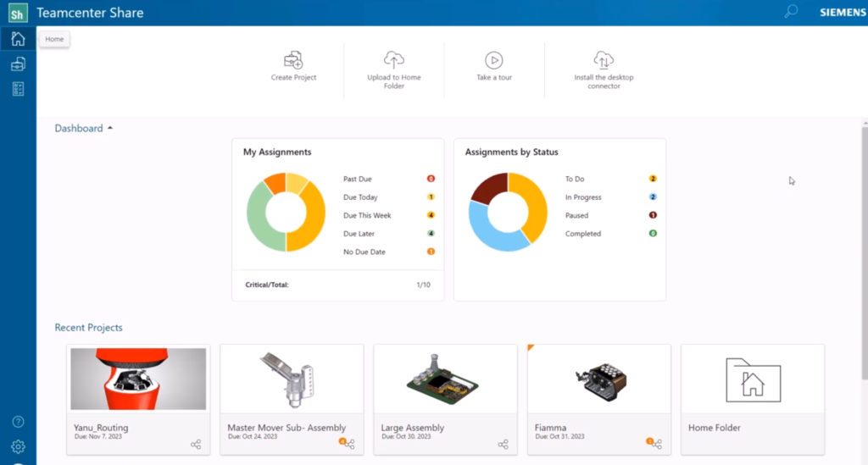Open the Settings gear icon
The width and height of the screenshot is (868, 465).
pos(18,446)
